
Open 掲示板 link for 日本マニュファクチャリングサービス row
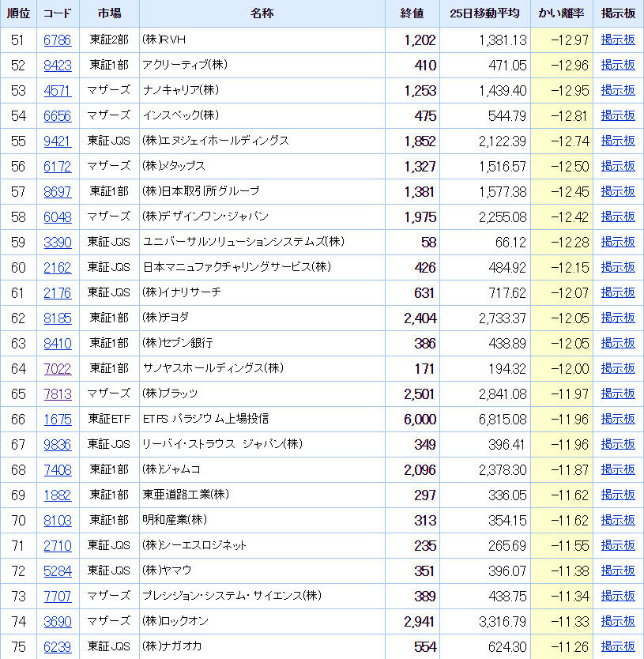click(618, 267)
